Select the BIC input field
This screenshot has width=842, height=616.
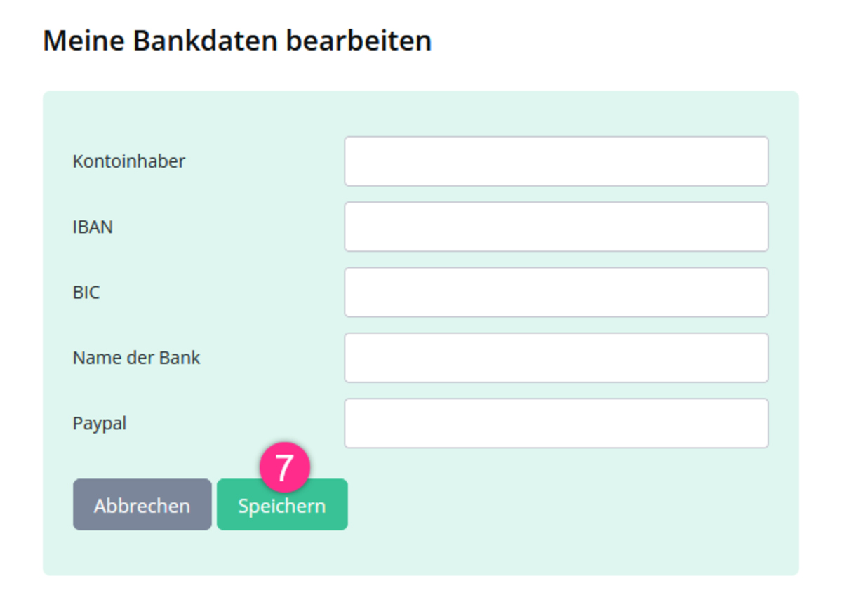click(556, 292)
